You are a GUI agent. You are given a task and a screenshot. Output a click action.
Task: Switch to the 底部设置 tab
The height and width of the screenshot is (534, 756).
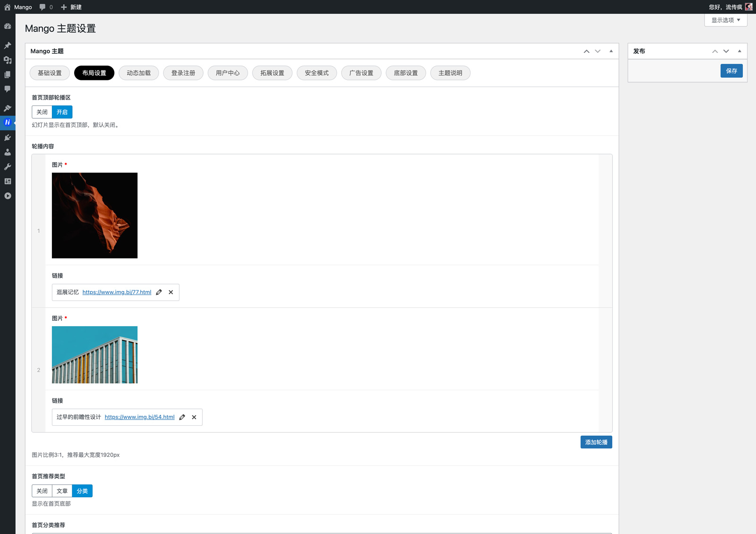(406, 73)
